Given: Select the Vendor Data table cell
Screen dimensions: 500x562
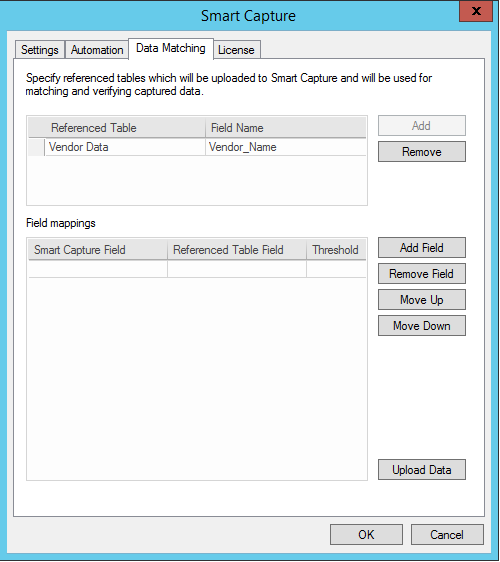Looking at the screenshot, I should tap(125, 147).
